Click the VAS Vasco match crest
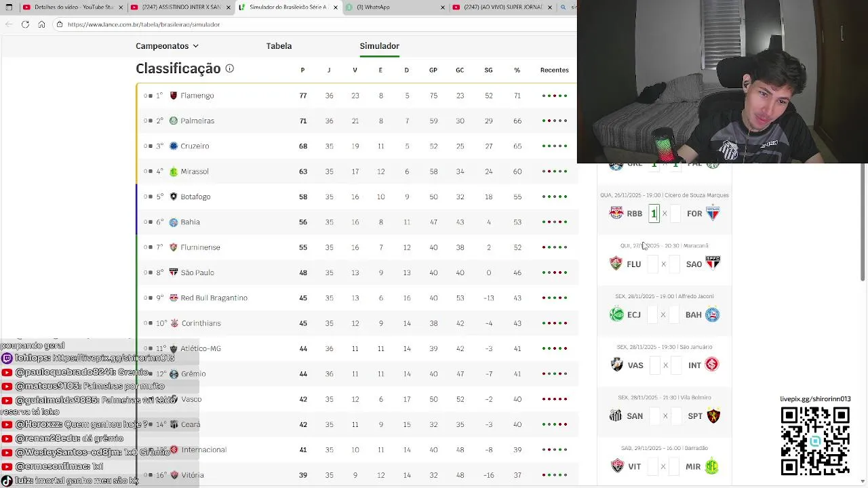The width and height of the screenshot is (868, 488). click(616, 365)
